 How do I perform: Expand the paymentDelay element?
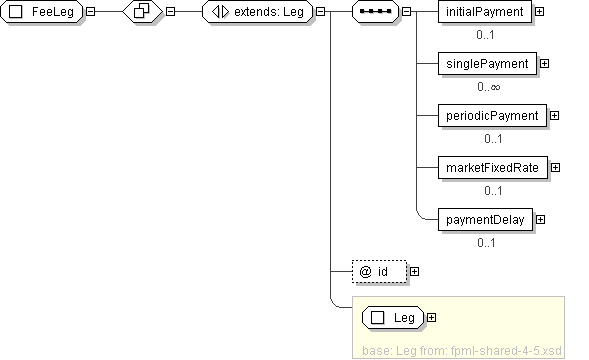540,219
